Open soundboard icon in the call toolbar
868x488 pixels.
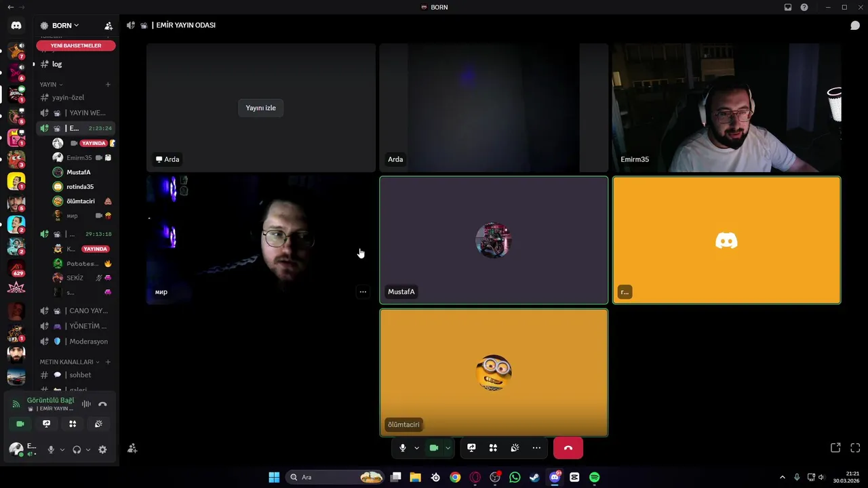(515, 448)
